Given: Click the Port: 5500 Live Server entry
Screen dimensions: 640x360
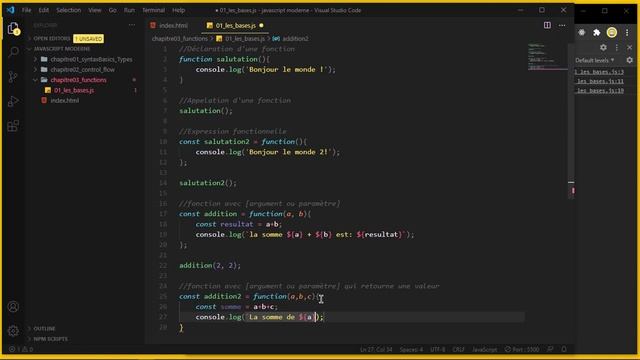Looking at the screenshot, I should tap(522, 349).
